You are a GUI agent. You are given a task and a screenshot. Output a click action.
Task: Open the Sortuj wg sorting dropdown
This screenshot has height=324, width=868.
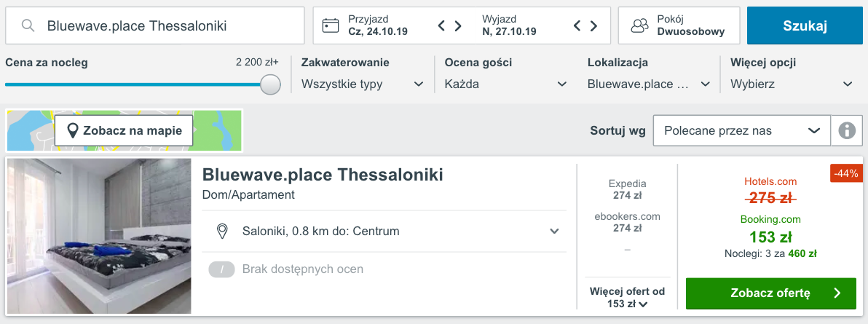point(742,131)
